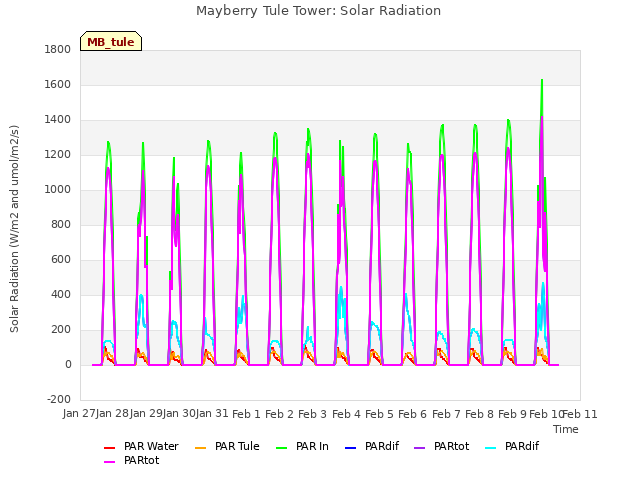This screenshot has width=640, height=480.
Task: Click the 0 y-axis tick label
Action: 68,364
